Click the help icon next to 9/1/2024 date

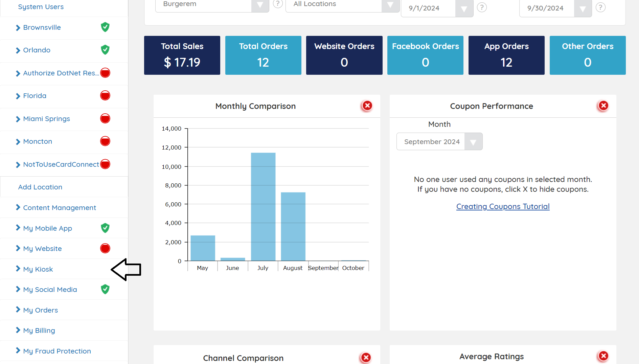click(x=482, y=7)
